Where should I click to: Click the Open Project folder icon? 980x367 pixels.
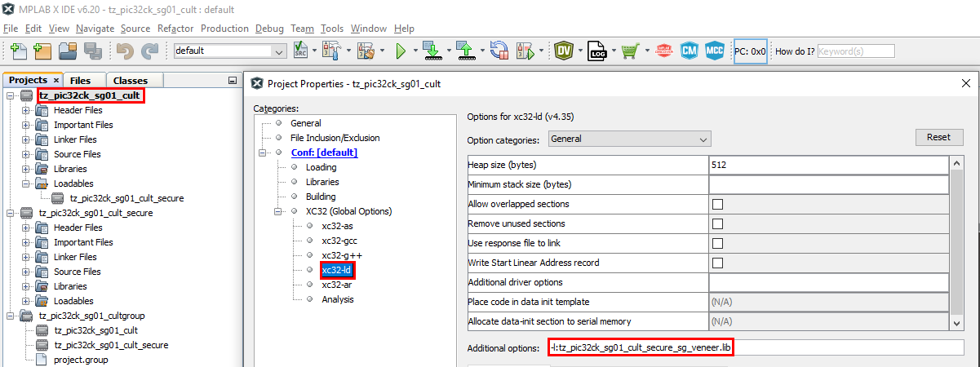click(67, 51)
